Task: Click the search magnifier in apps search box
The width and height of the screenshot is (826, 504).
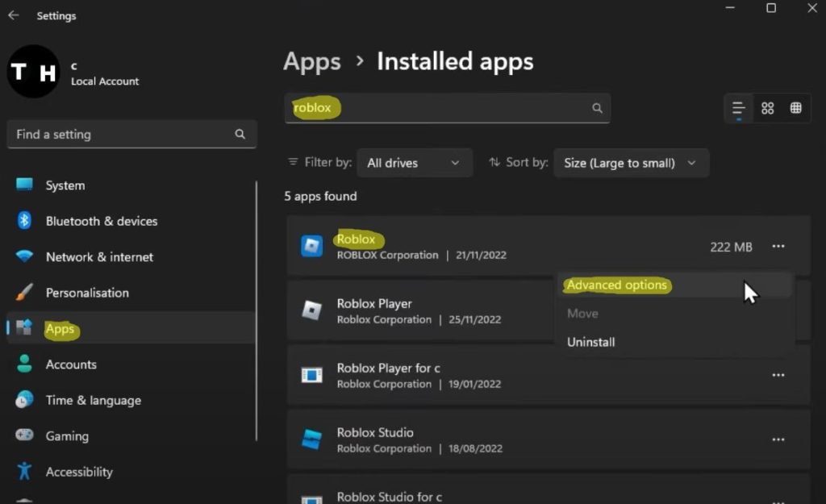Action: [x=597, y=108]
